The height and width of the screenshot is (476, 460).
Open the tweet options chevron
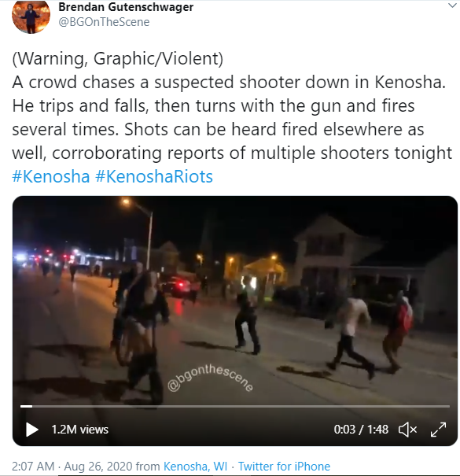[452, 6]
